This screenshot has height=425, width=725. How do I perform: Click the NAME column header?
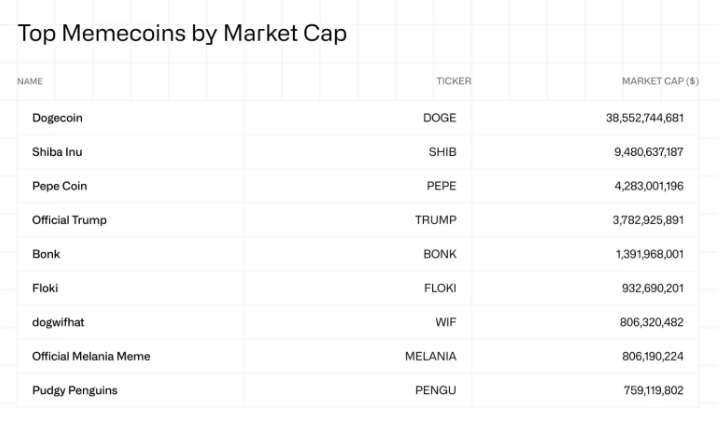click(x=30, y=81)
